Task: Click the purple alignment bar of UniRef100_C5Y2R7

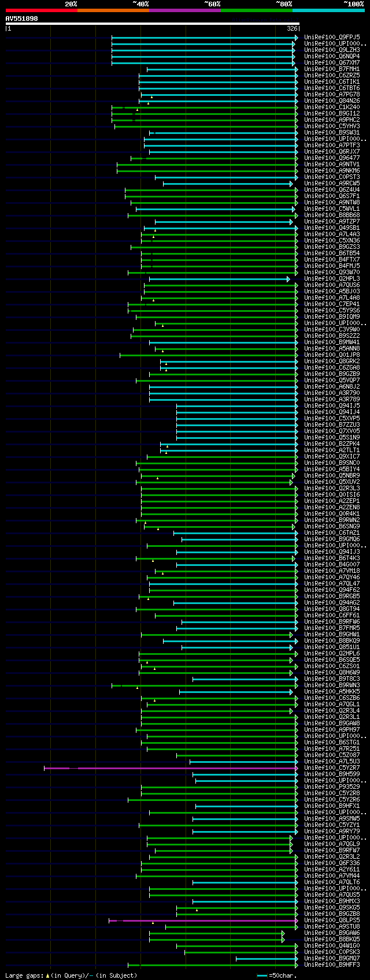Action: [171, 768]
